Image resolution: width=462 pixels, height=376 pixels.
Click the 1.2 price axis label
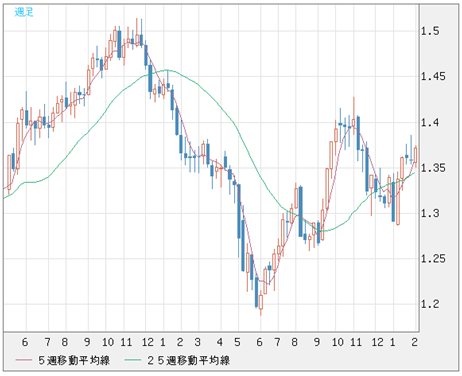(430, 304)
